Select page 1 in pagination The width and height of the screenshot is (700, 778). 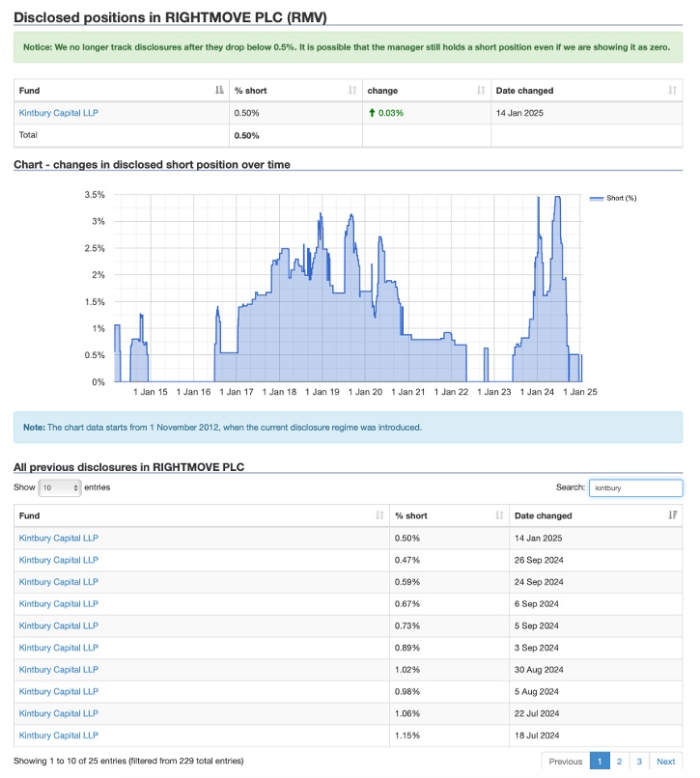(600, 762)
